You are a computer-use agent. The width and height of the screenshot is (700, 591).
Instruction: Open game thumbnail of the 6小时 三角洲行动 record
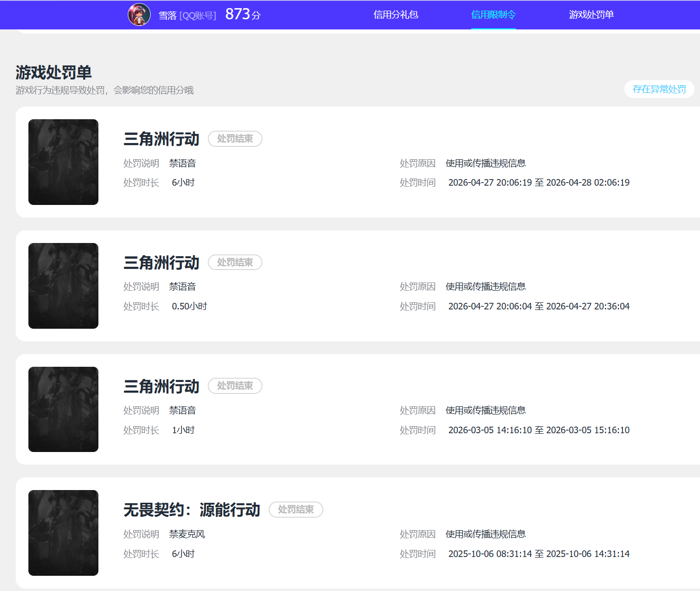(63, 162)
